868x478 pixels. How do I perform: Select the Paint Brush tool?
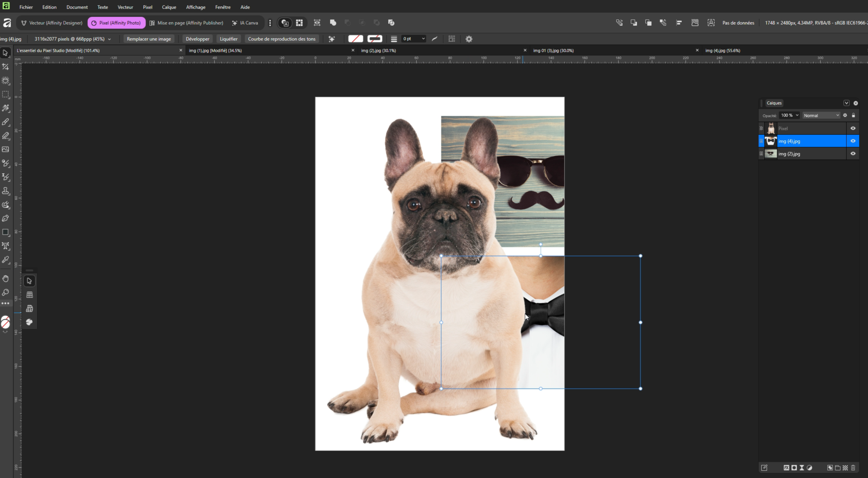5,122
